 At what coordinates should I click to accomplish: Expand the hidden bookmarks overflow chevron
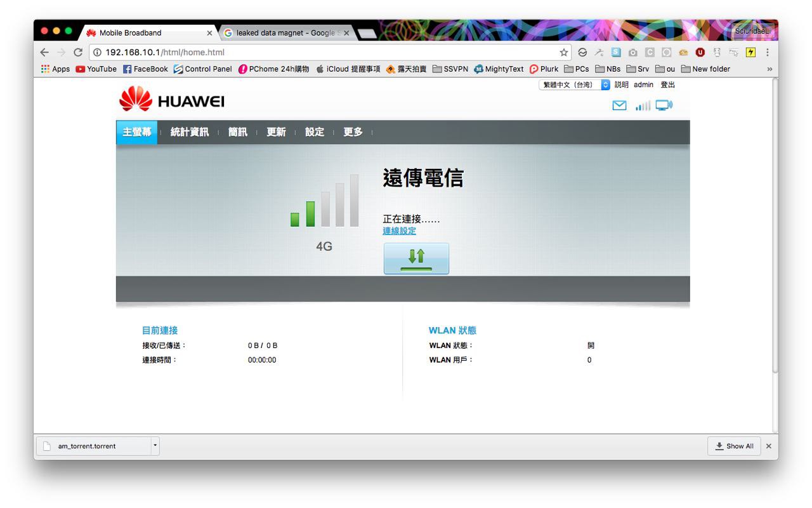point(769,69)
